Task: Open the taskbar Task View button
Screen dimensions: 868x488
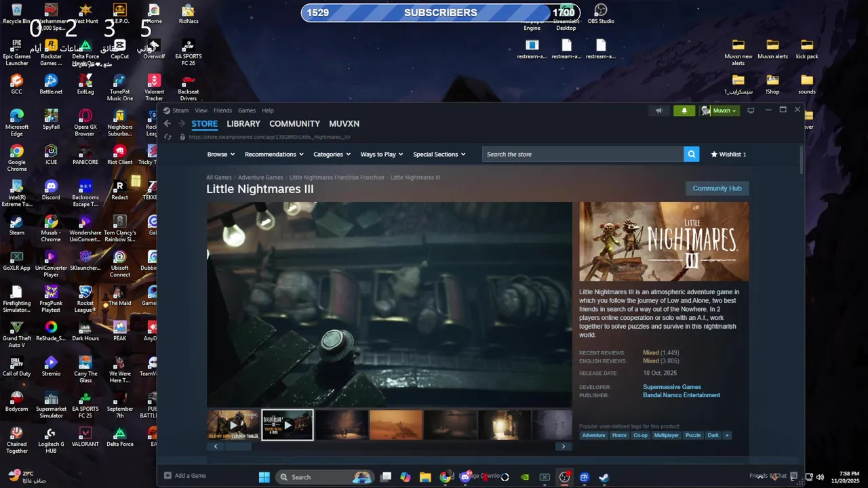Action: [386, 477]
